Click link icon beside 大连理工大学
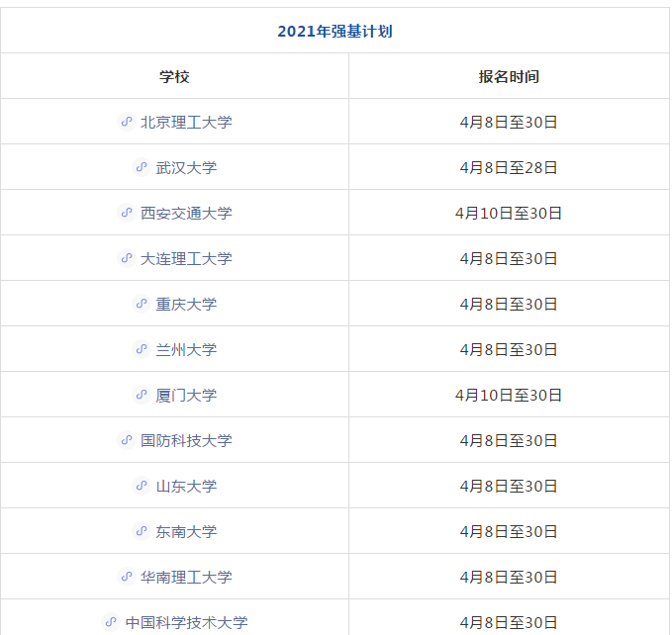The image size is (672, 635). point(127,258)
